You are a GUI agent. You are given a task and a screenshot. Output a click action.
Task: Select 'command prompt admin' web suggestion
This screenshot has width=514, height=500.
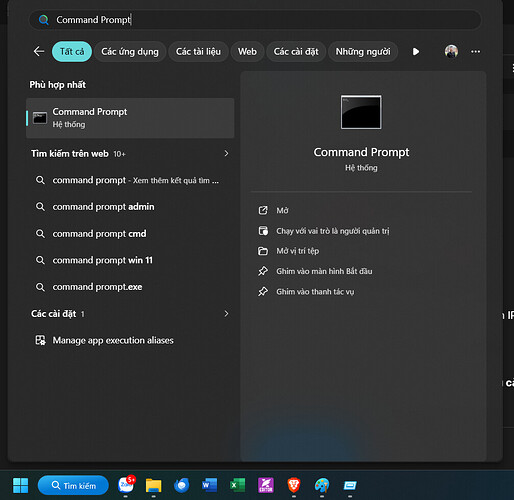[103, 207]
